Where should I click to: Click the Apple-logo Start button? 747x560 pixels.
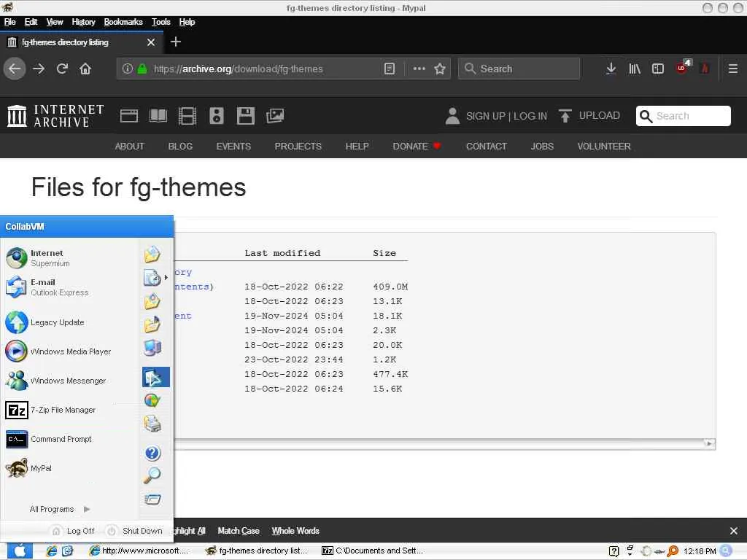[x=20, y=551]
